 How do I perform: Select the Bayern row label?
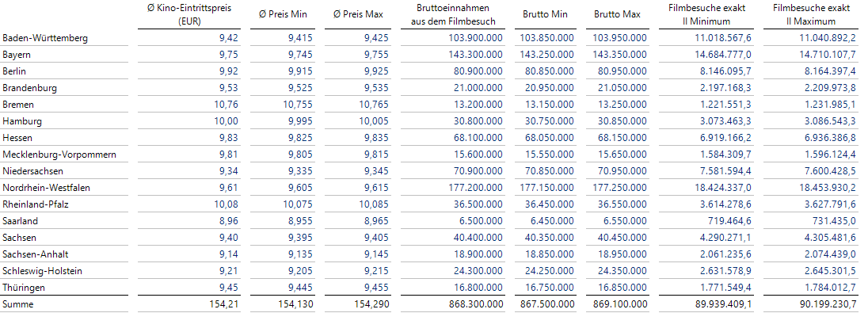pyautogui.click(x=17, y=55)
